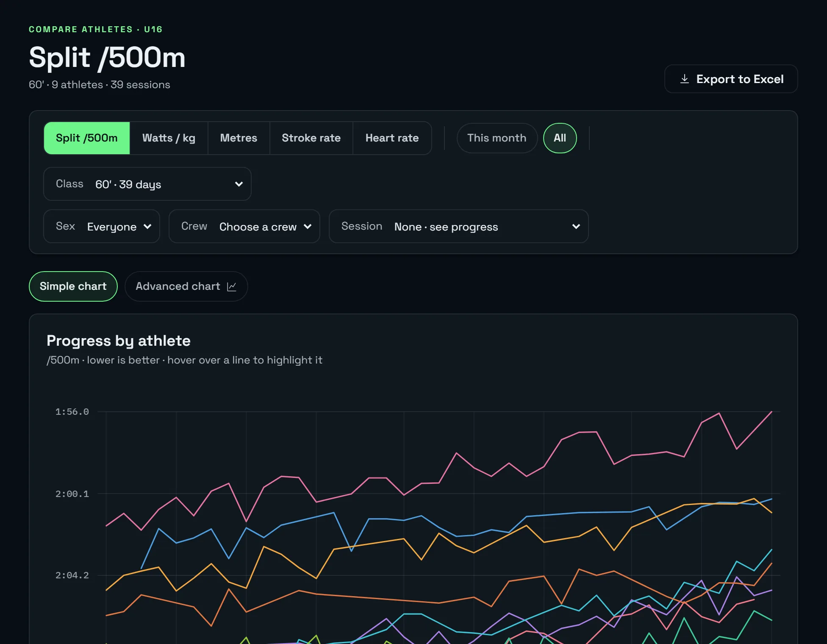This screenshot has width=827, height=644.
Task: Expand the Session dropdown None · see progress
Action: coord(459,226)
